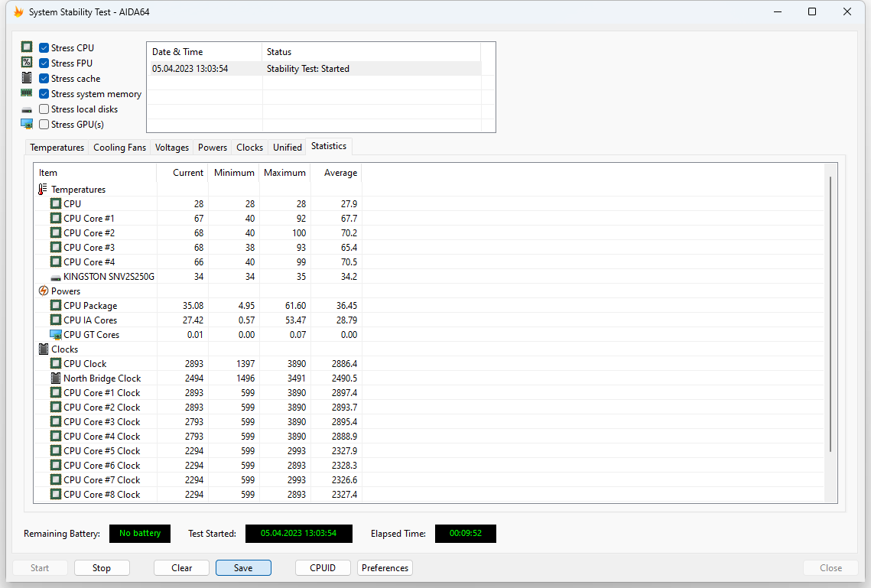Enable the Stress GPU(s) checkbox

pos(44,124)
